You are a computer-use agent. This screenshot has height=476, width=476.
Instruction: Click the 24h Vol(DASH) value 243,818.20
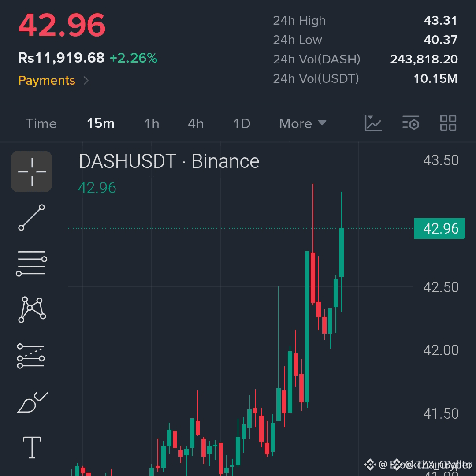click(x=424, y=59)
